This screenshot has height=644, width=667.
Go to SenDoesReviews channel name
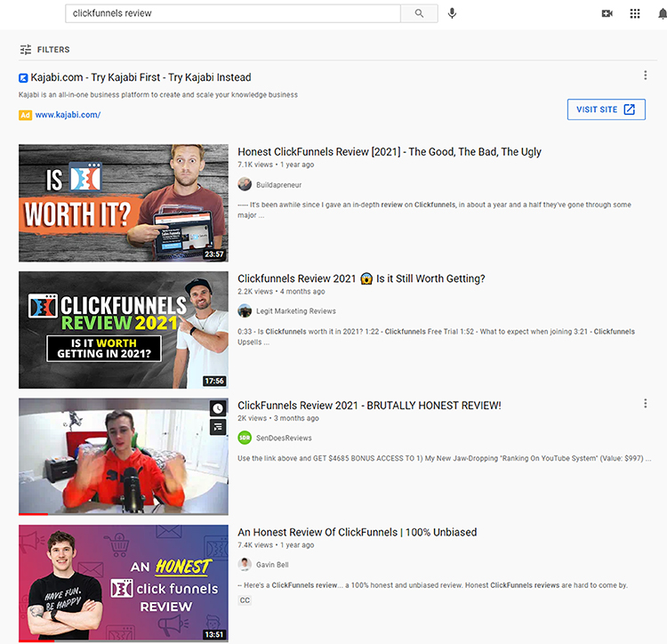pyautogui.click(x=284, y=439)
